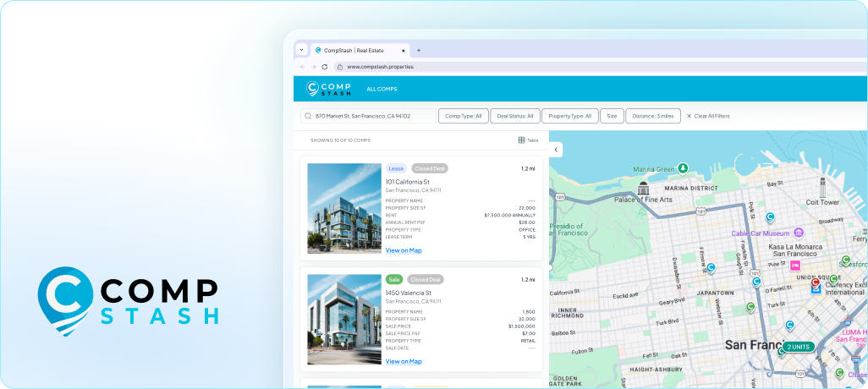View on Map for 1450 Valencia St
This screenshot has height=389, width=868.
pyautogui.click(x=404, y=362)
